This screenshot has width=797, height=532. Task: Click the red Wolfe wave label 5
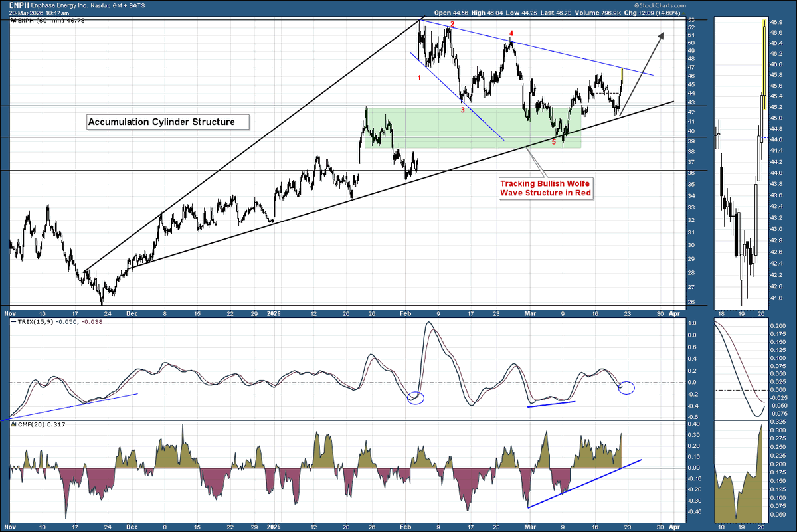pos(554,142)
